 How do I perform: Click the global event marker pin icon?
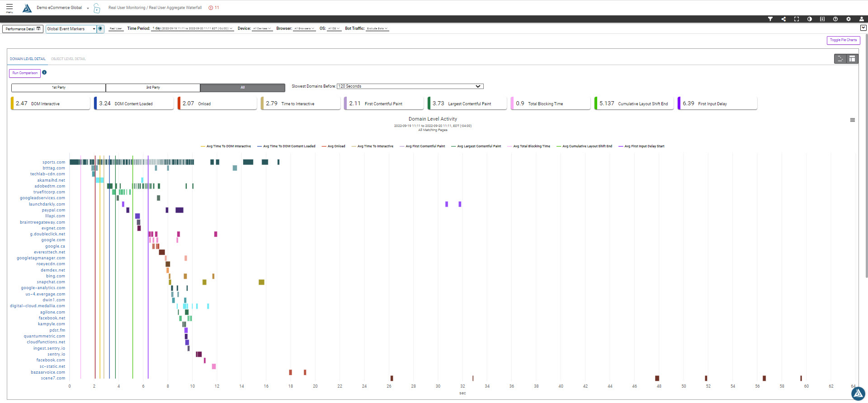pos(100,28)
